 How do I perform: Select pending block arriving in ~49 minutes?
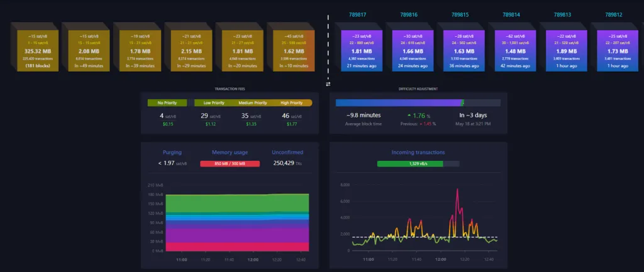click(x=89, y=50)
